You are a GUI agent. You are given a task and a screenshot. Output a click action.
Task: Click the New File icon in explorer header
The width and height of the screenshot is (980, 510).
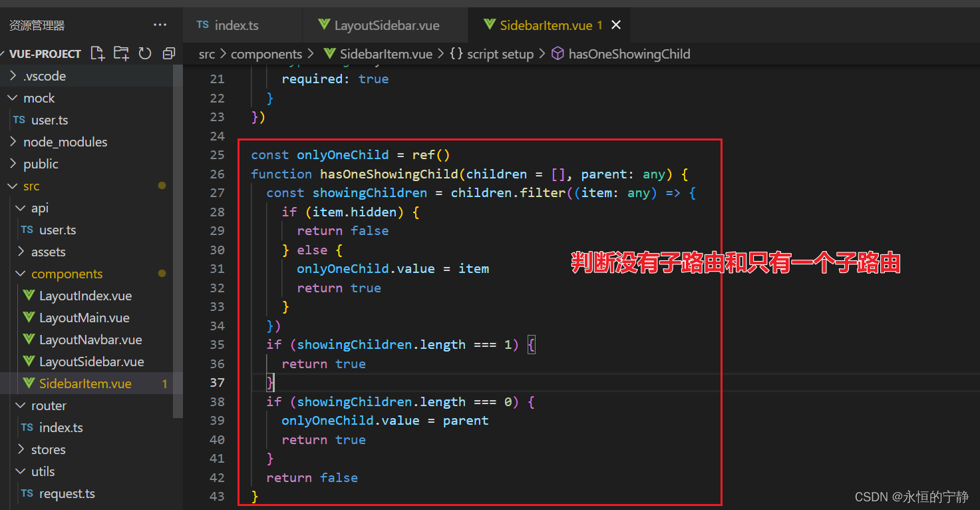tap(98, 53)
